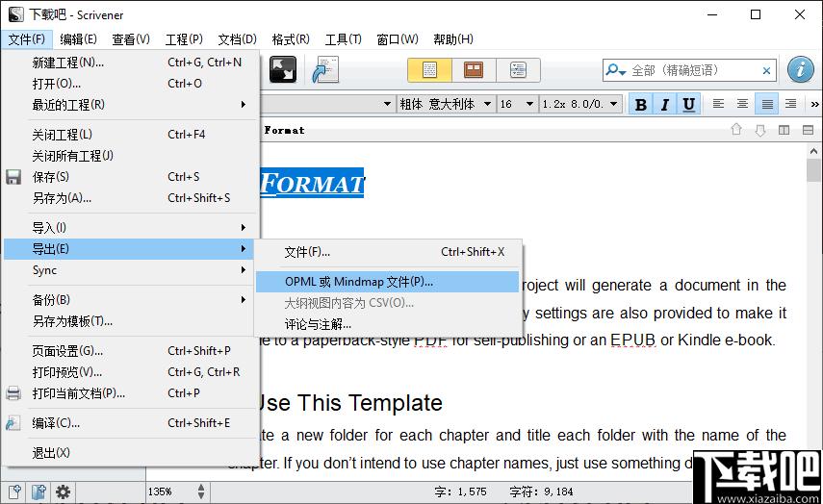The height and width of the screenshot is (504, 823).
Task: Split the editor horizontally
Action: click(808, 130)
